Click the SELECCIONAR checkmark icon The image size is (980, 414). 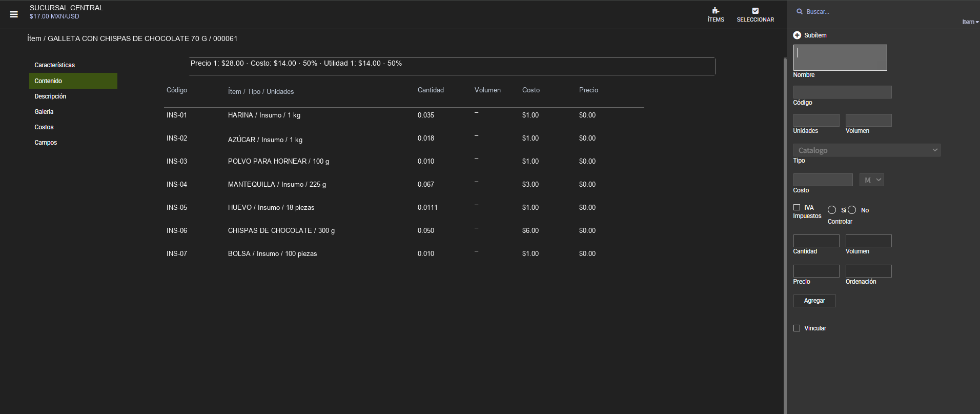point(755,11)
